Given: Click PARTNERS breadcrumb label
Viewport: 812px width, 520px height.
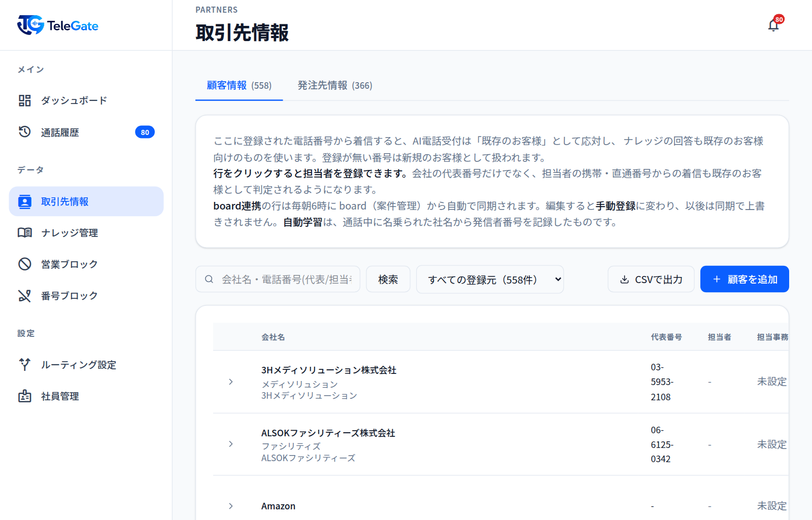Looking at the screenshot, I should click(x=217, y=10).
